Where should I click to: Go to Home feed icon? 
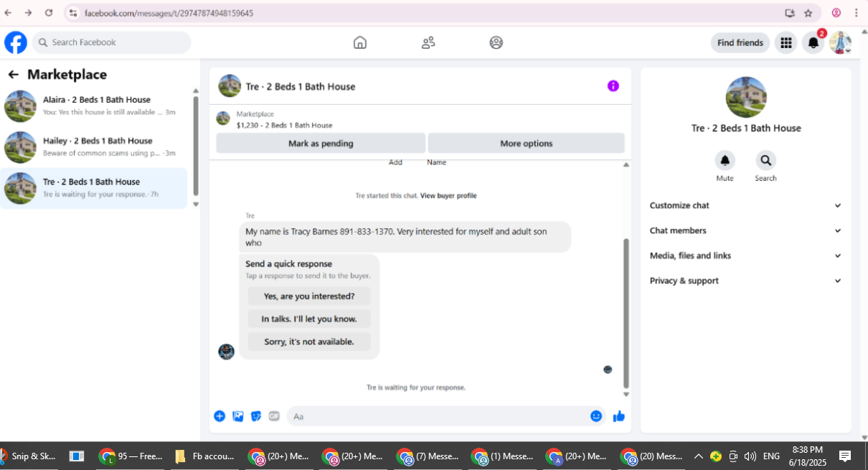coord(360,42)
